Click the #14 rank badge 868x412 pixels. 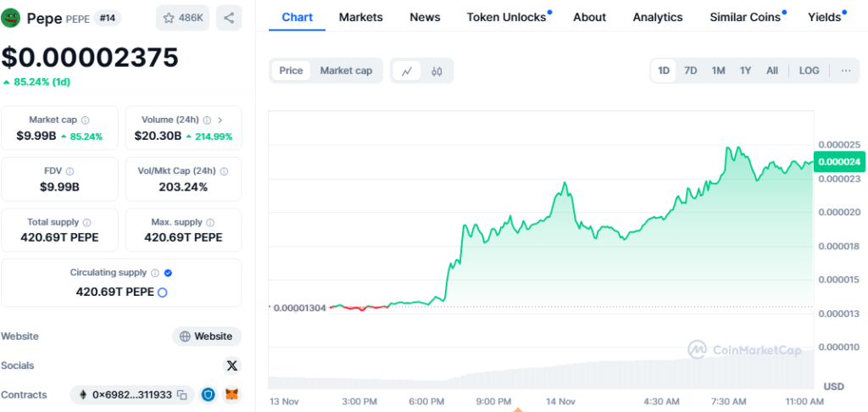[x=108, y=19]
